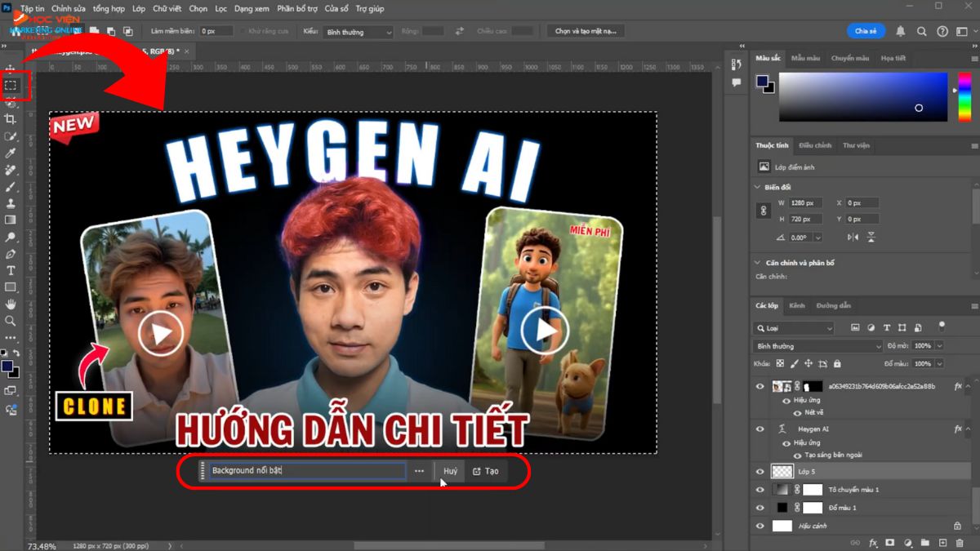Select the Hand tool
Screen dimensions: 980x551
coord(11,304)
